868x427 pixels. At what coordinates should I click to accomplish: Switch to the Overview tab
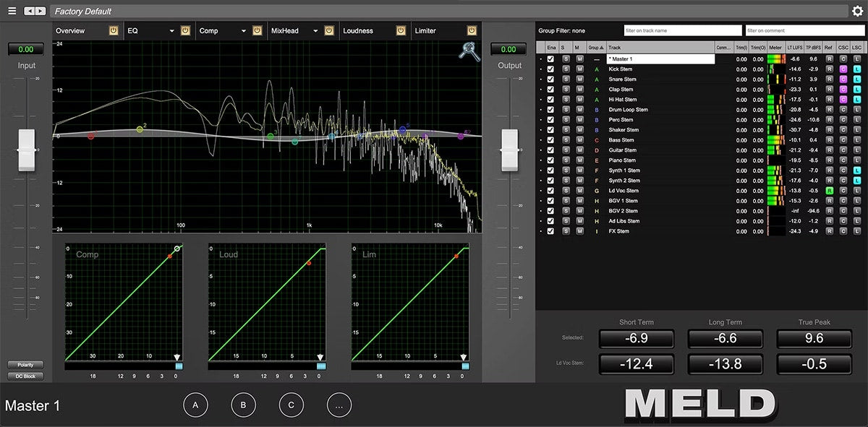point(70,31)
